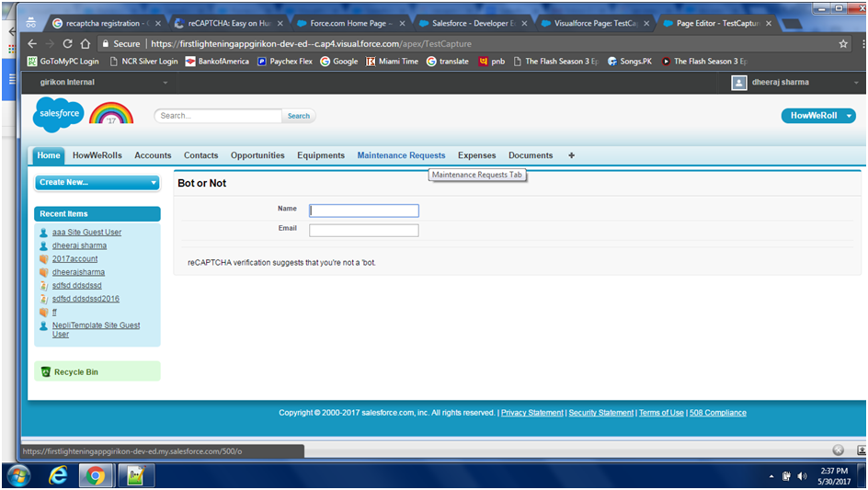Click the Recycle Bin icon in sidebar
Image resolution: width=868 pixels, height=490 pixels.
click(x=45, y=372)
